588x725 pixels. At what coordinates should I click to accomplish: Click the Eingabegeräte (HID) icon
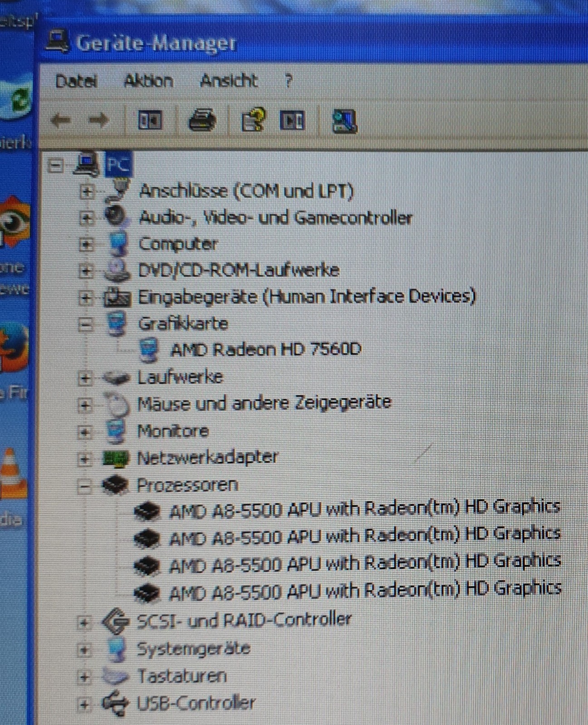[117, 297]
